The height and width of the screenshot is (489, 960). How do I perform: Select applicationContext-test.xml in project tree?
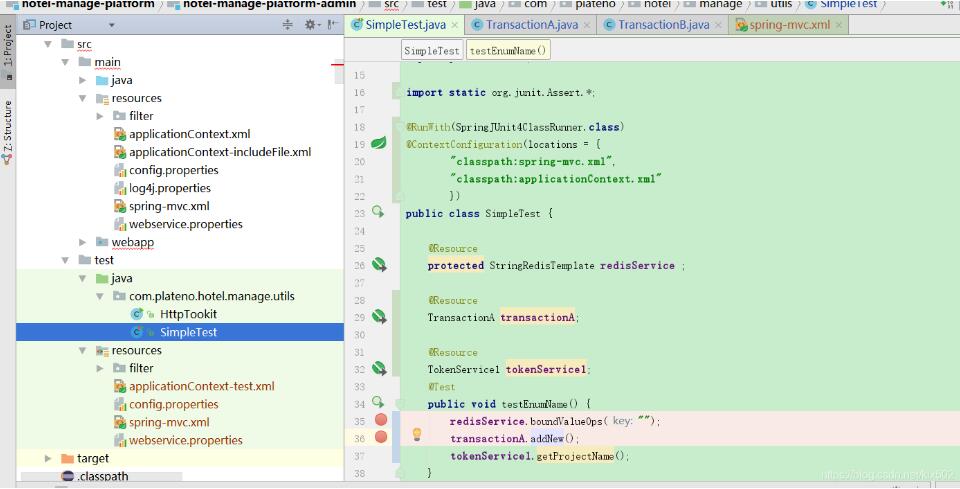(x=201, y=386)
